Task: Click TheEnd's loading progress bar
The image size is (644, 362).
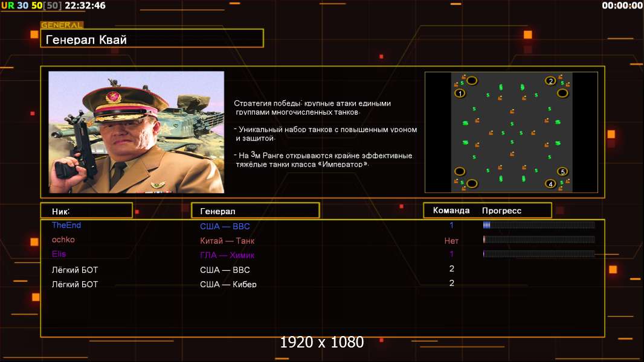Action: pyautogui.click(x=539, y=224)
